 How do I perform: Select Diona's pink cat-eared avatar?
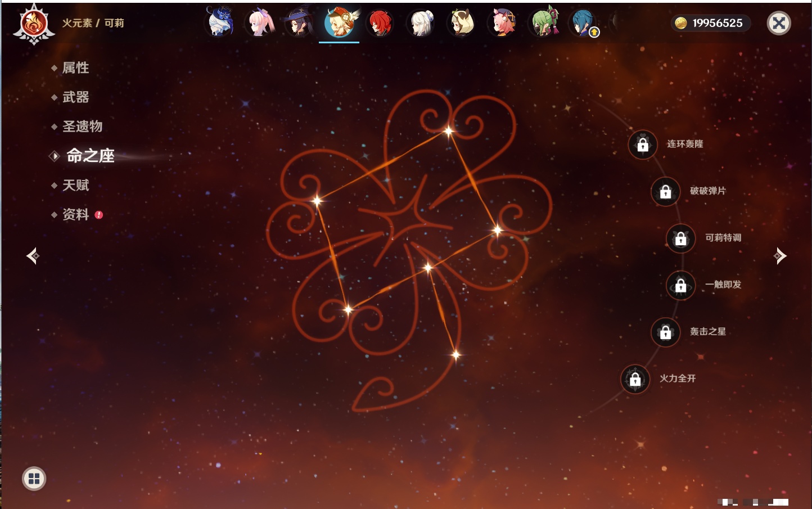coord(502,22)
